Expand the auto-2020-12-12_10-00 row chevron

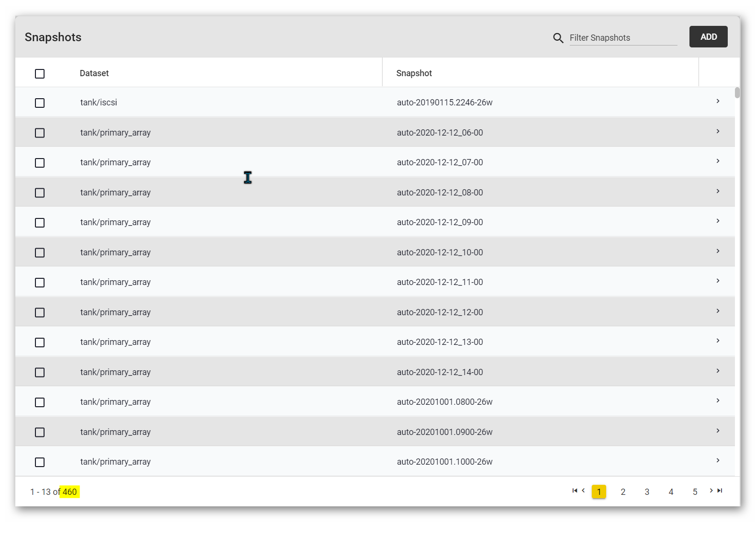(718, 251)
